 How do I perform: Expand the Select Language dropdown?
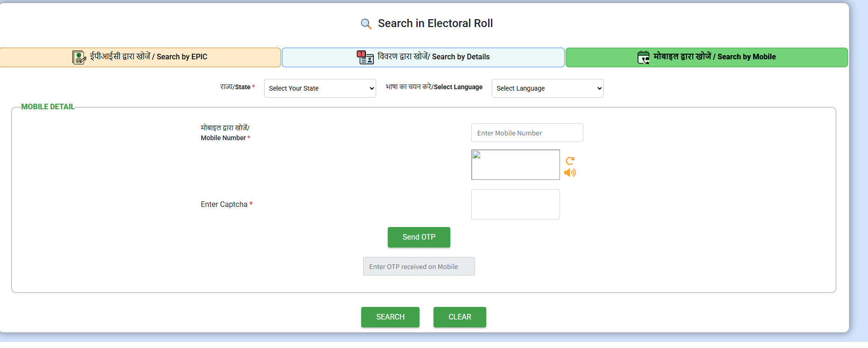coord(547,88)
